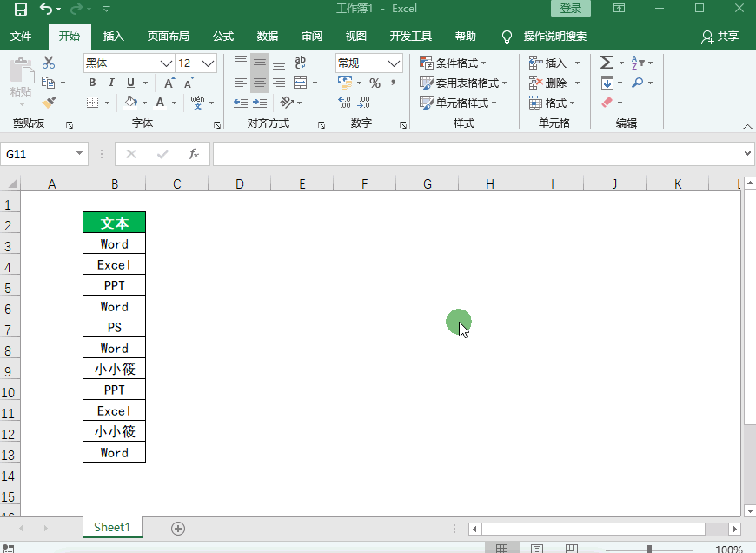Viewport: 756px width, 553px height.
Task: Toggle Italic formatting
Action: pos(111,83)
